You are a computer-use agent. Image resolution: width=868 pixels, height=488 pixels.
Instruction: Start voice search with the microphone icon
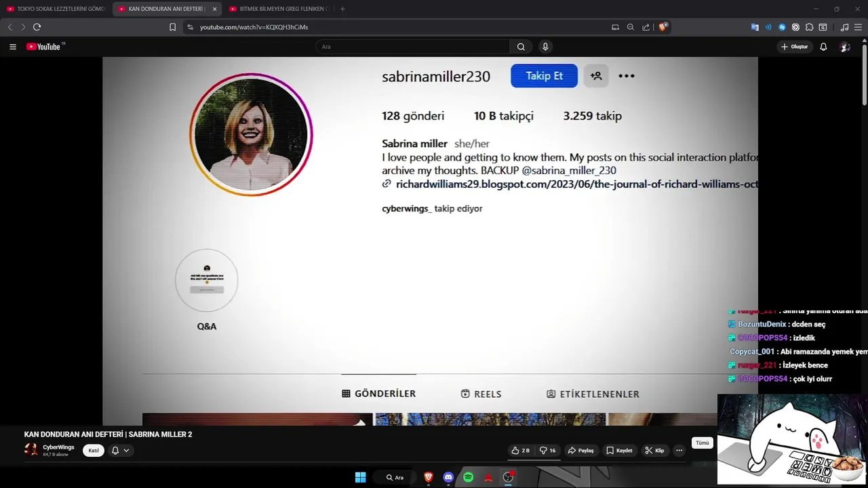545,47
